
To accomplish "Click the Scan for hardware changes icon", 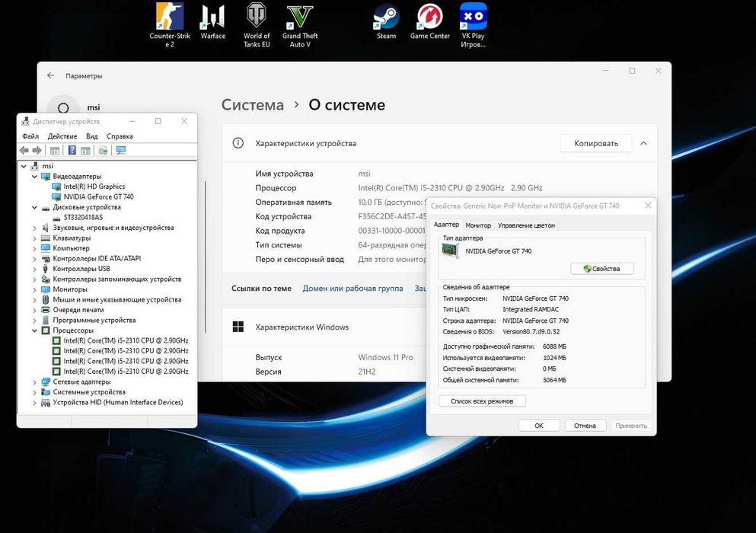I will coord(103,151).
